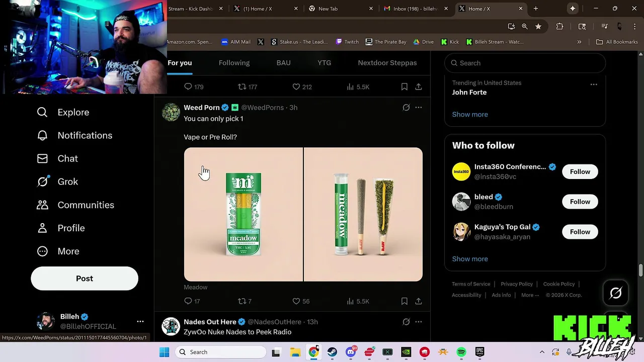Open a new browser tab
This screenshot has width=644, height=362.
pyautogui.click(x=536, y=9)
